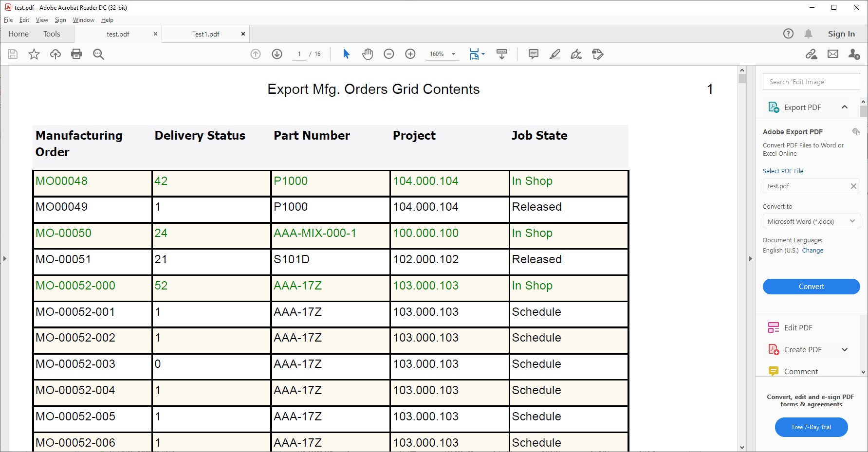The height and width of the screenshot is (452, 868).
Task: Click the Sign In button
Action: click(x=841, y=34)
